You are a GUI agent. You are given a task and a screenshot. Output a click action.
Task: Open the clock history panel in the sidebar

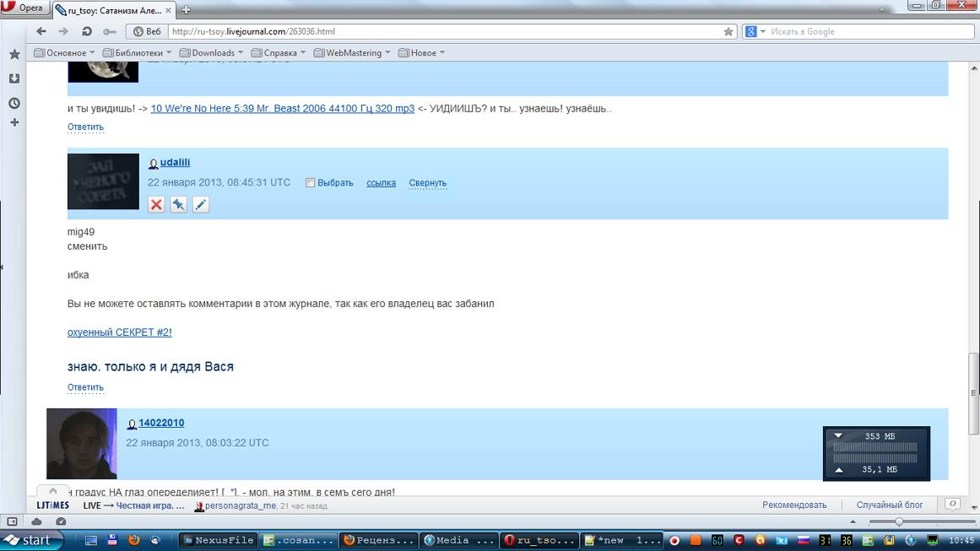[x=14, y=103]
